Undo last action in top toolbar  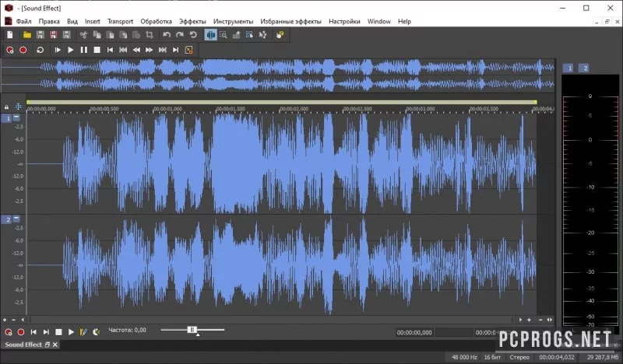point(167,35)
